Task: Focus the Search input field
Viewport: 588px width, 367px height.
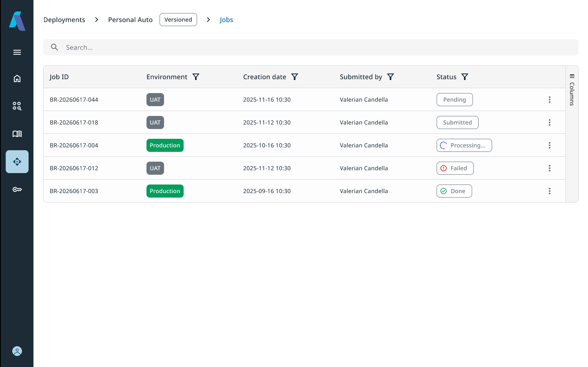Action: pos(311,47)
